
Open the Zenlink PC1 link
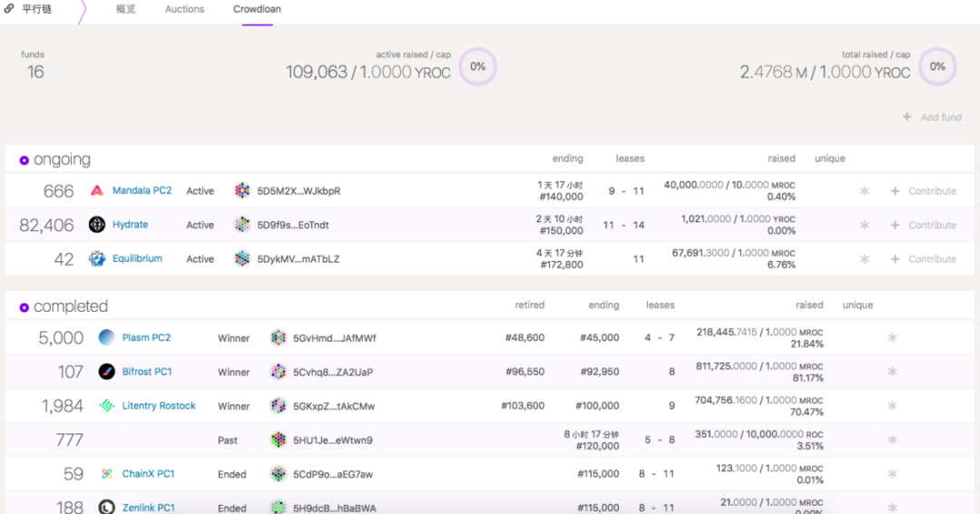pos(148,508)
